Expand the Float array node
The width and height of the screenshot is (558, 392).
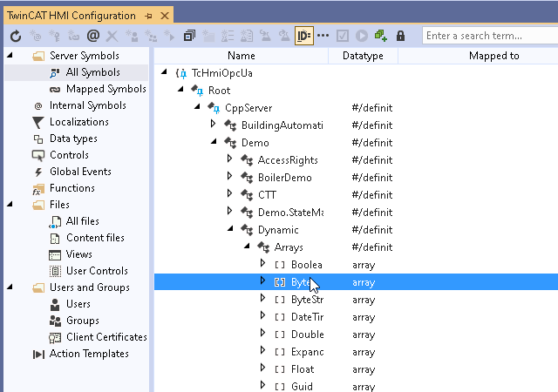(x=262, y=368)
